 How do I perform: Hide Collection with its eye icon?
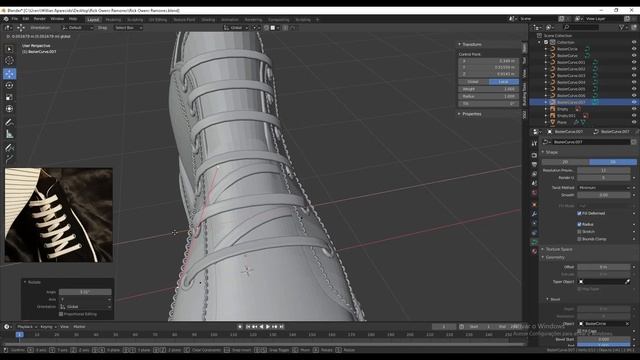pyautogui.click(x=634, y=42)
